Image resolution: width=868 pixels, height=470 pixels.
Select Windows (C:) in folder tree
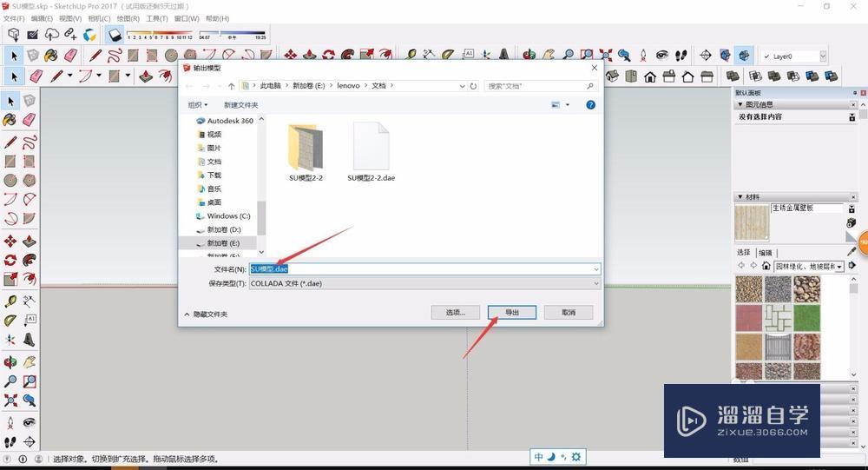222,216
